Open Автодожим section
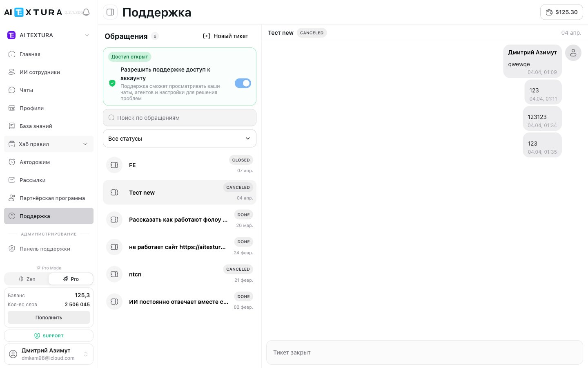Viewport: 588px width, 368px height. (x=49, y=162)
